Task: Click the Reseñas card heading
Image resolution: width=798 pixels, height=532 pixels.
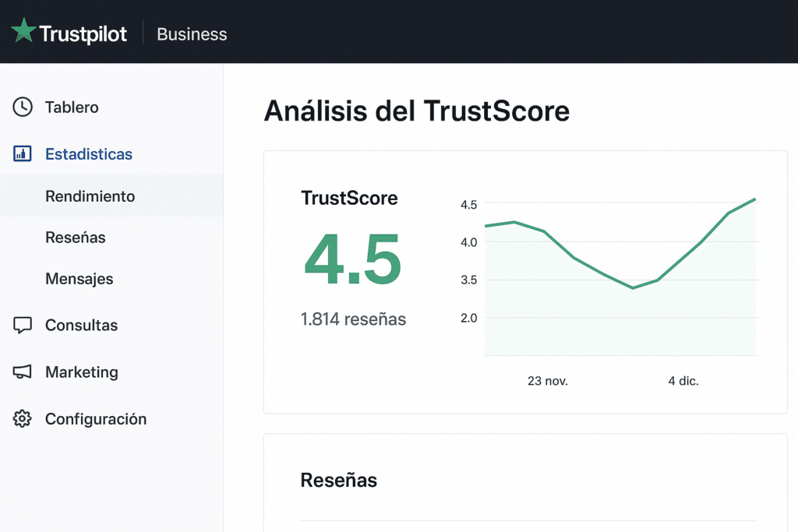Action: [x=338, y=481]
